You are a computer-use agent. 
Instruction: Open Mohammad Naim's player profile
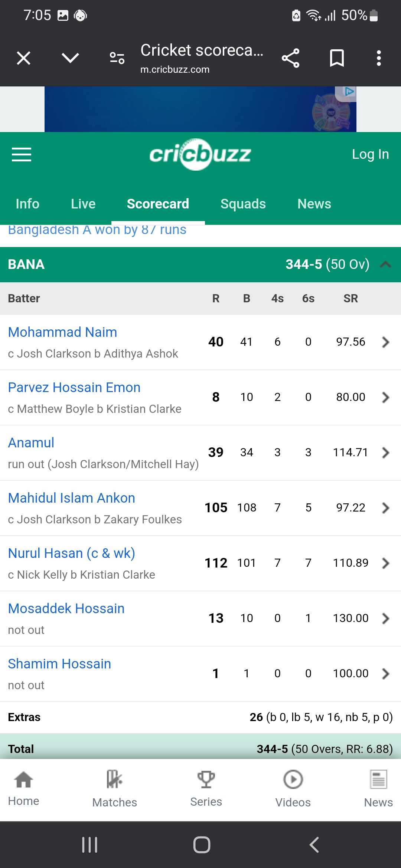click(x=62, y=332)
